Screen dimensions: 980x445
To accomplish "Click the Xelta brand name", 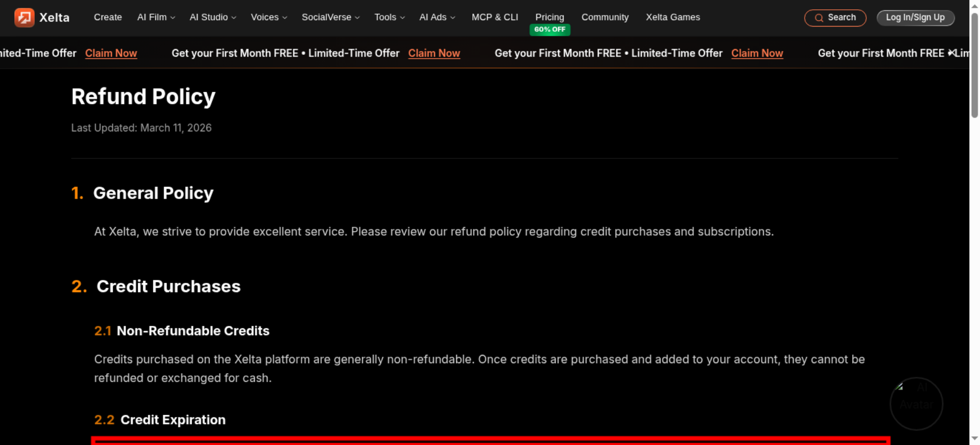I will 54,18.
